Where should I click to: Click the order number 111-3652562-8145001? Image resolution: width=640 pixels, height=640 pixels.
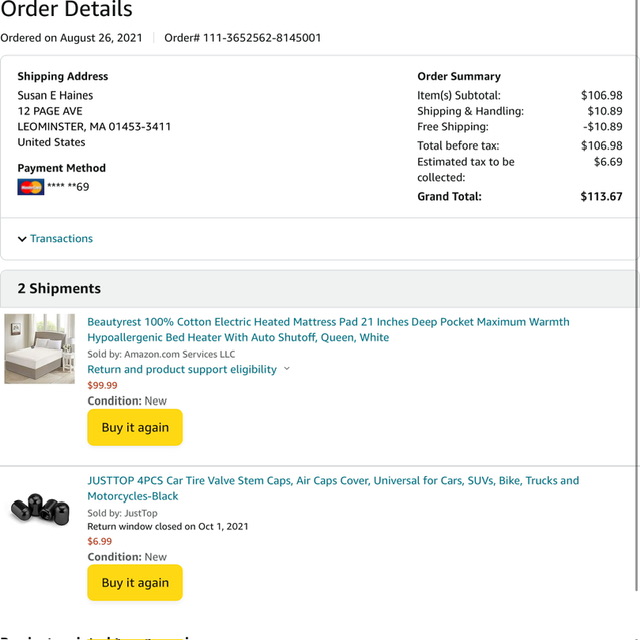pos(262,38)
